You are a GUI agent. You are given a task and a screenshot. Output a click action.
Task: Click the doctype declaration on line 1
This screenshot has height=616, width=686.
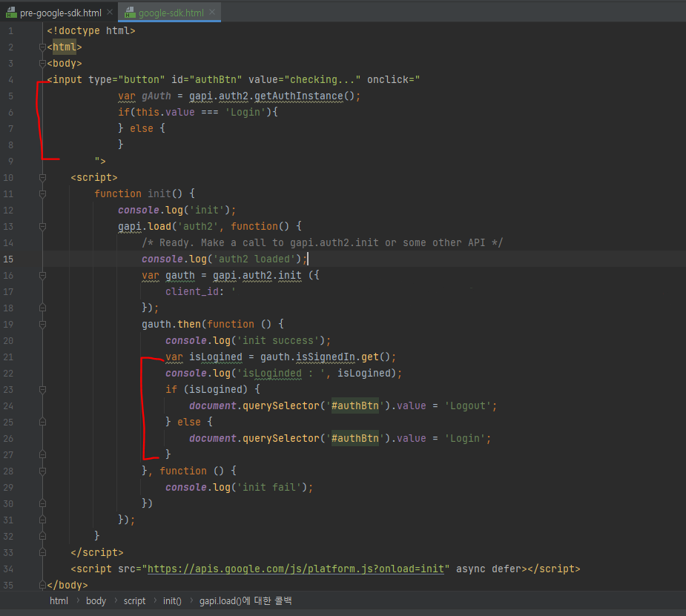(x=91, y=30)
